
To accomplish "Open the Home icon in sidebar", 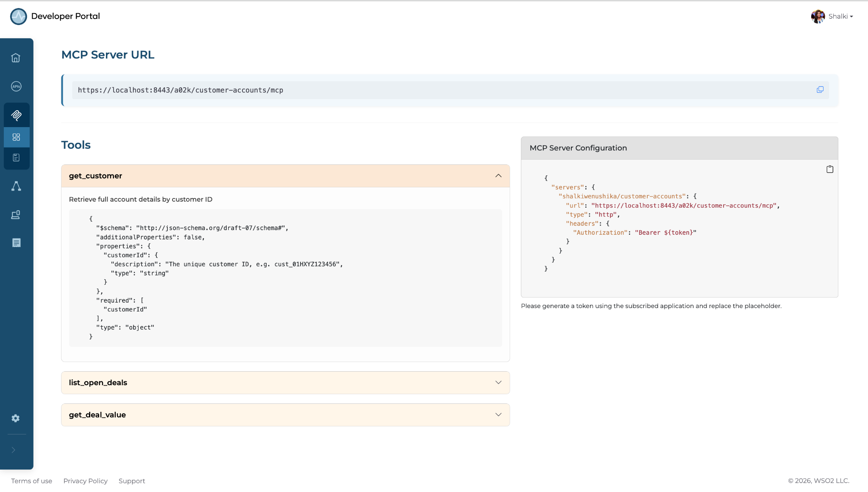I will [16, 58].
